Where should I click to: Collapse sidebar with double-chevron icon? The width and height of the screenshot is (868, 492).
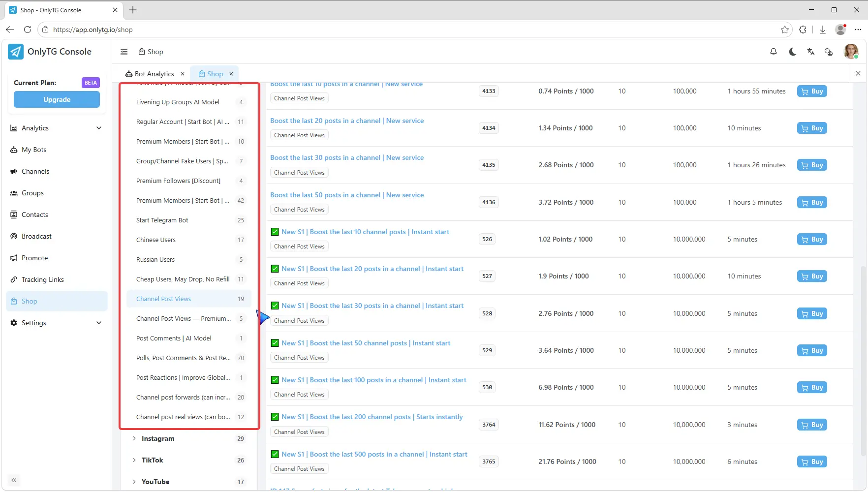coord(14,480)
